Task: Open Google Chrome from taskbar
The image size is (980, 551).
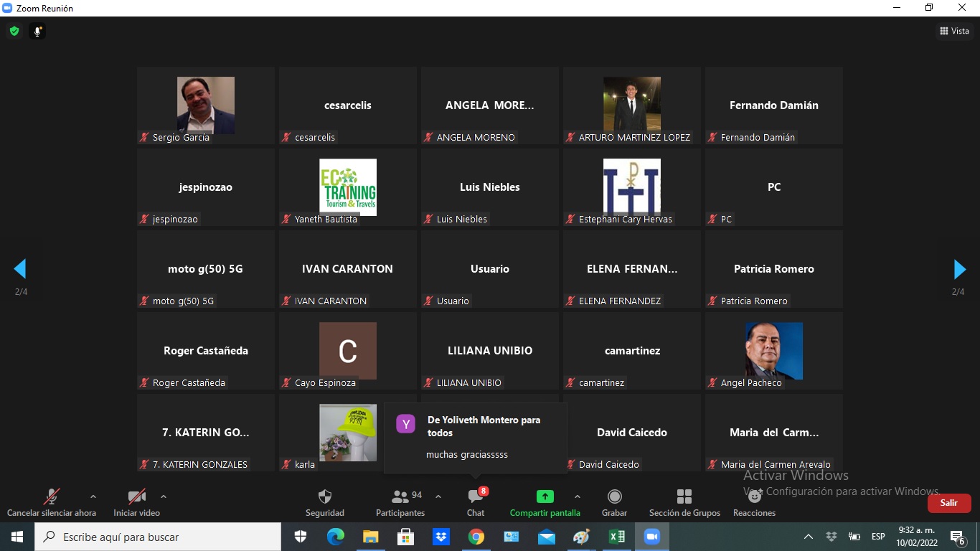Action: pos(476,537)
